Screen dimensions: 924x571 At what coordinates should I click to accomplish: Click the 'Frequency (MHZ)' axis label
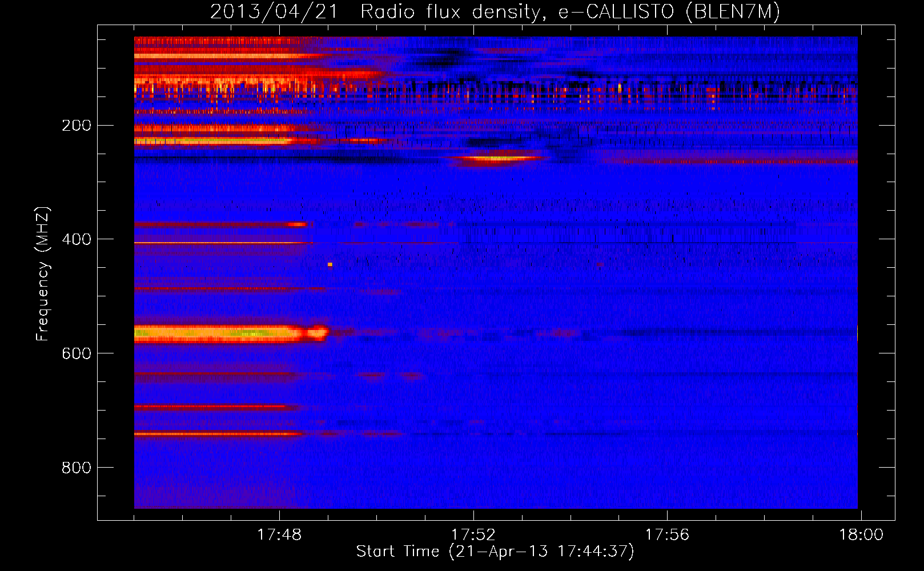pyautogui.click(x=43, y=274)
